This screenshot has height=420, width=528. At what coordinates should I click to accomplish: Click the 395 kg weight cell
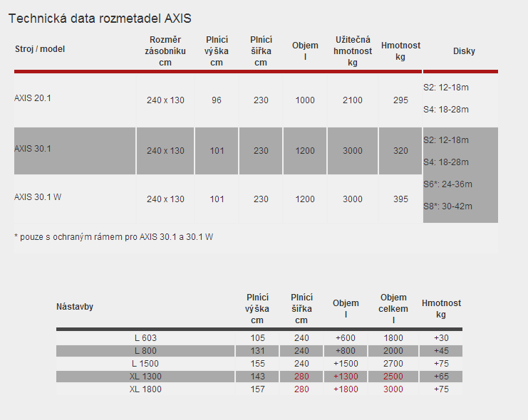point(400,199)
